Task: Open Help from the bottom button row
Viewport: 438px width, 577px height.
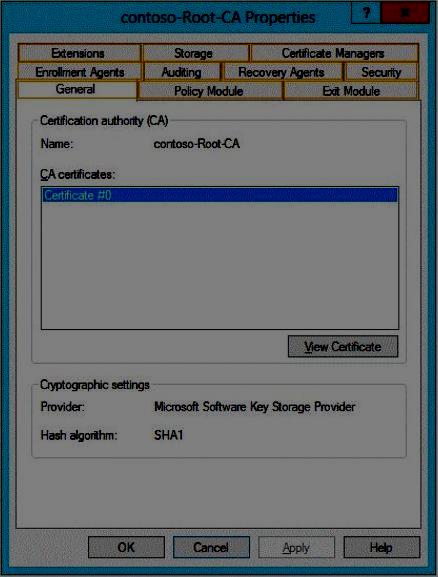Action: 382,547
